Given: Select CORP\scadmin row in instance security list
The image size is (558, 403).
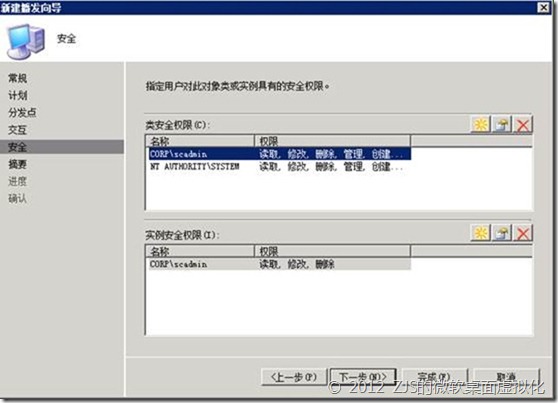Looking at the screenshot, I should pos(280,264).
